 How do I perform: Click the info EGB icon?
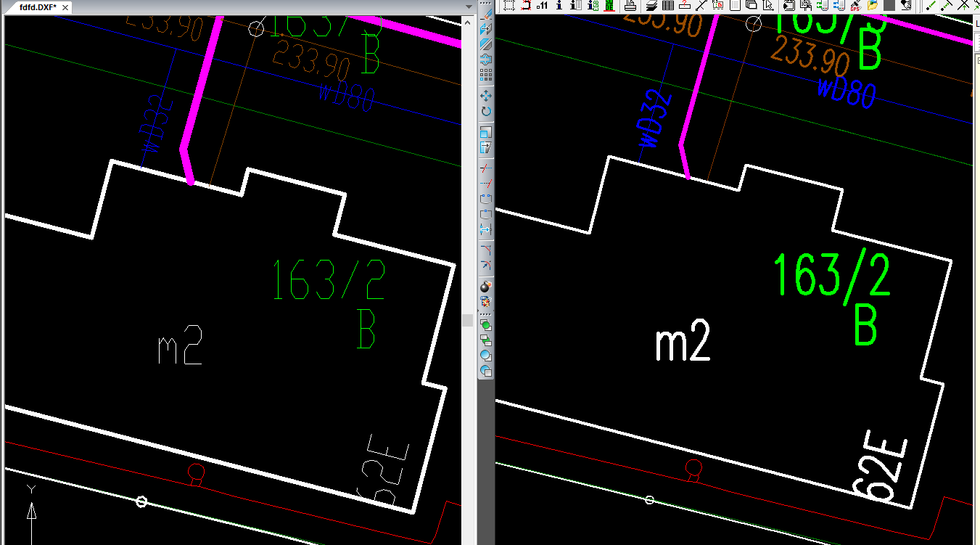click(593, 5)
